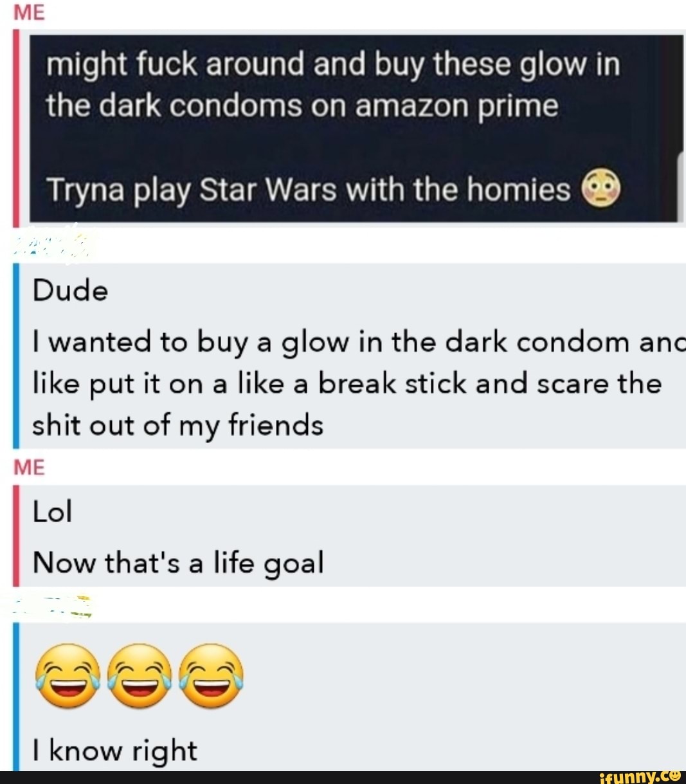Viewport: 686px width, 784px height.
Task: Click the ifunny.co watermark logo
Action: [640, 777]
